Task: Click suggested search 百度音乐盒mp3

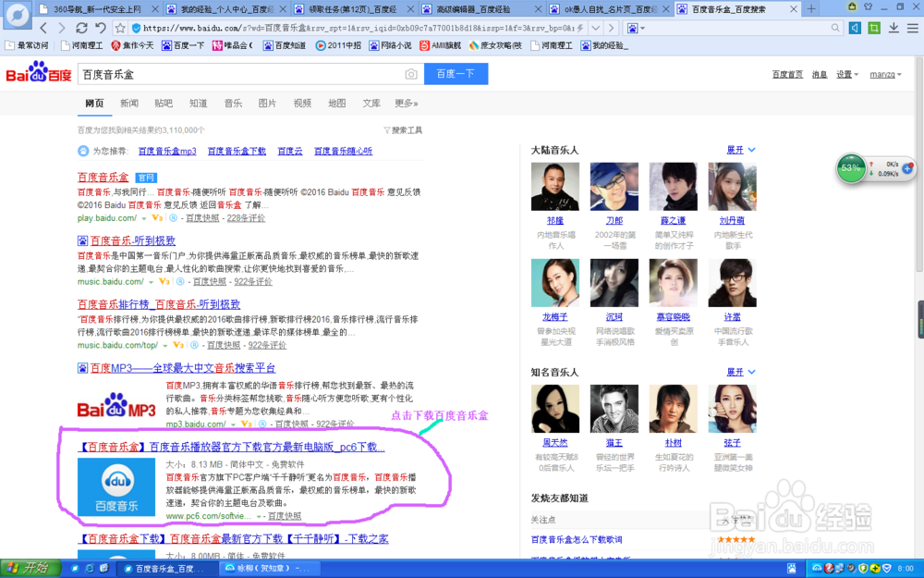Action: pyautogui.click(x=166, y=151)
